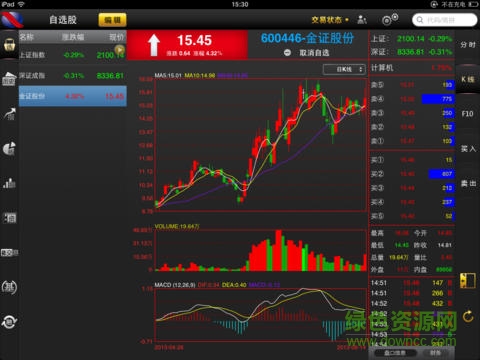Select the 财务 bottom tab
The height and width of the screenshot is (360, 480).
point(435,353)
